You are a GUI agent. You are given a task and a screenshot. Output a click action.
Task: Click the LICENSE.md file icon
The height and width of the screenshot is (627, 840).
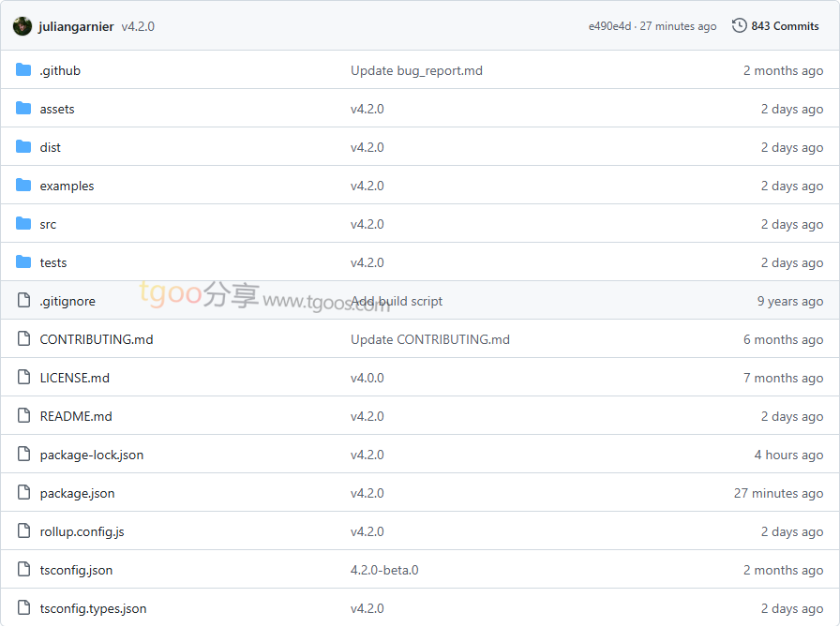pos(23,378)
